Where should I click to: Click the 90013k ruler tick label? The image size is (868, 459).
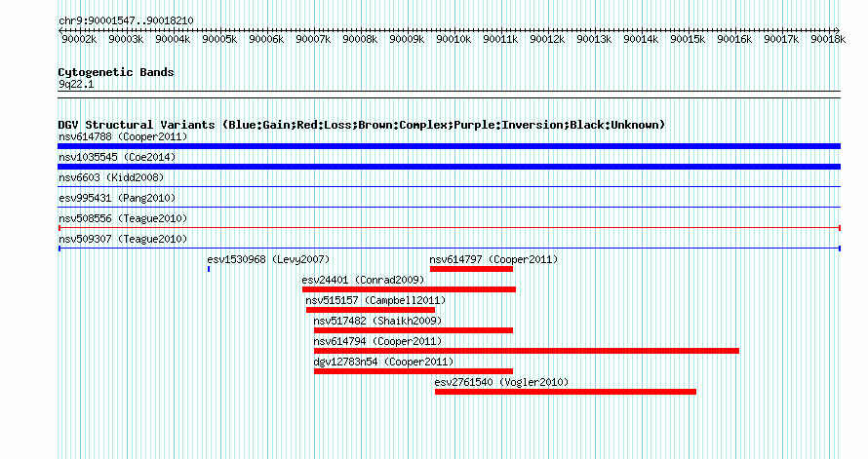click(x=595, y=40)
